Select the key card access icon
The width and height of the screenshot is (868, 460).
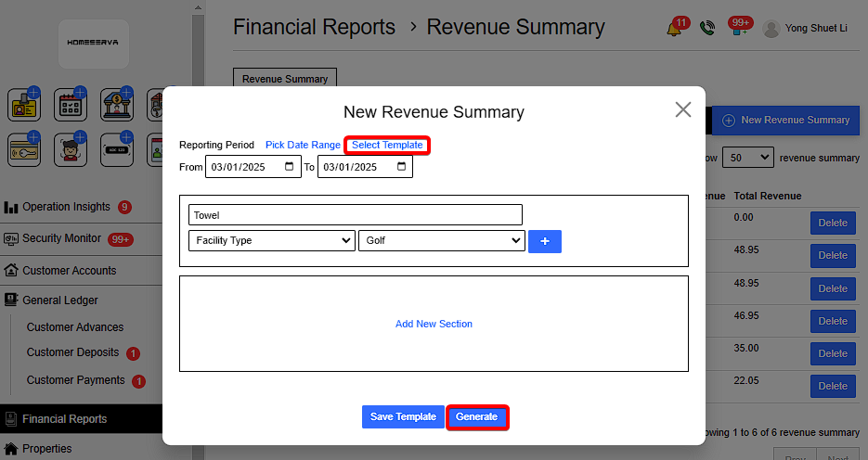[24, 149]
